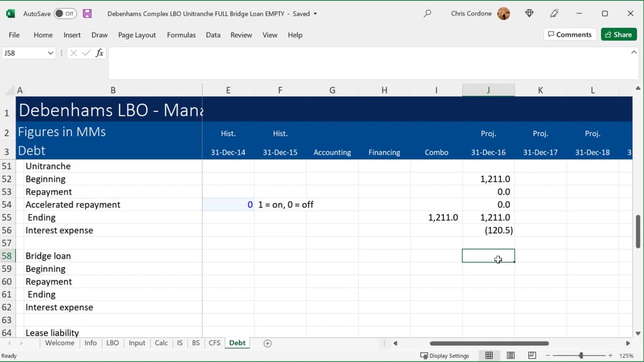644x362 pixels.
Task: Open the Help ribbon tab
Action: (x=295, y=35)
